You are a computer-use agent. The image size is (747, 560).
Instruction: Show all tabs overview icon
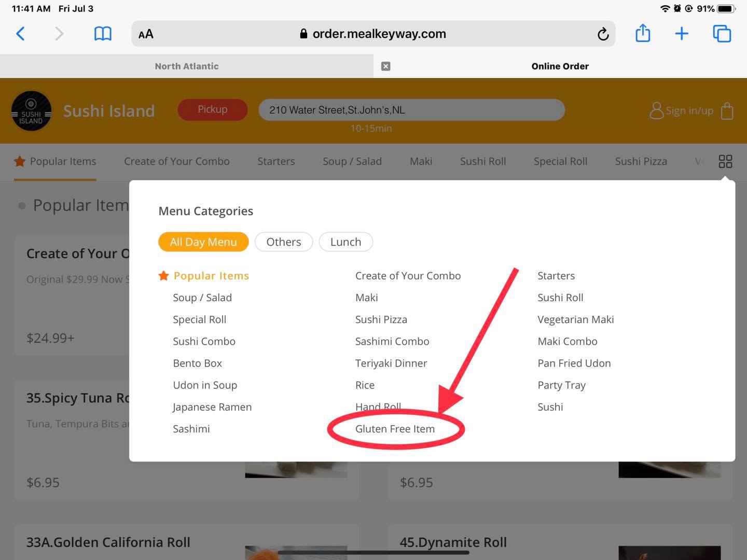722,34
